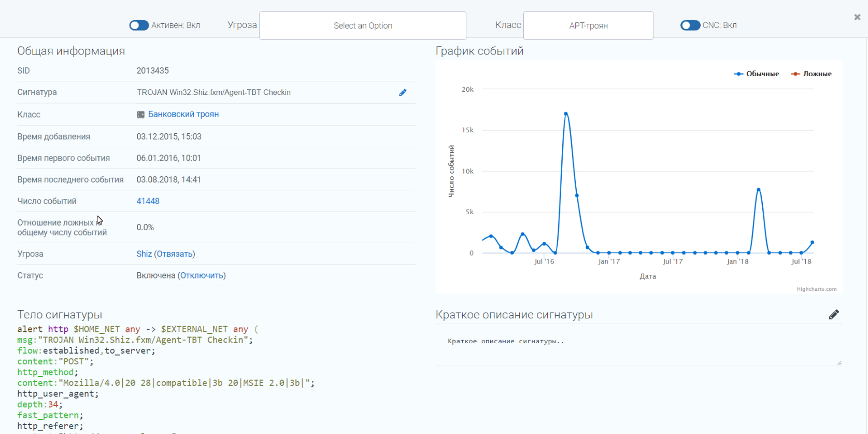Click the Highcharts.com credit link
Image resolution: width=868 pixels, height=434 pixels.
tap(816, 289)
